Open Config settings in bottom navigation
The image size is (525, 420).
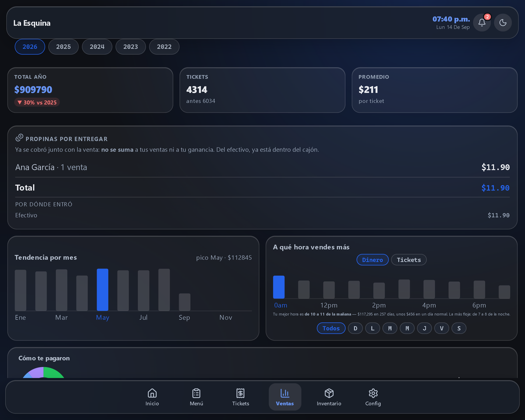pyautogui.click(x=373, y=397)
